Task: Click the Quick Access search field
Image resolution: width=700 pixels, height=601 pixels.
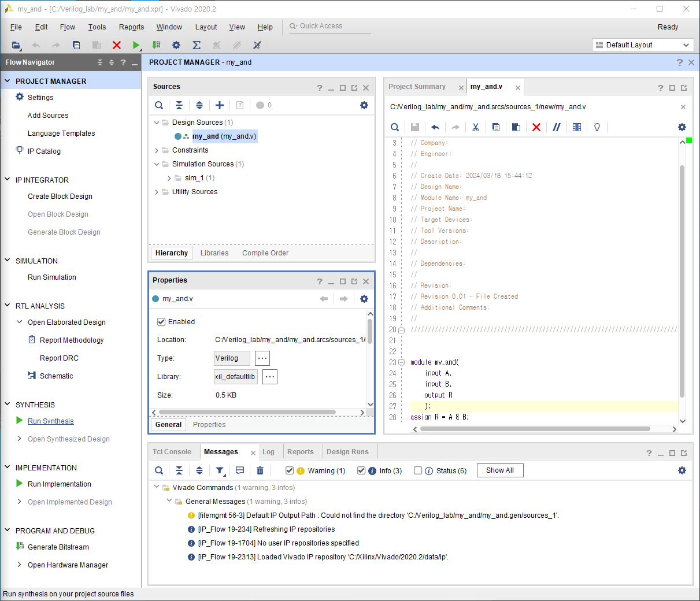Action: (x=329, y=26)
